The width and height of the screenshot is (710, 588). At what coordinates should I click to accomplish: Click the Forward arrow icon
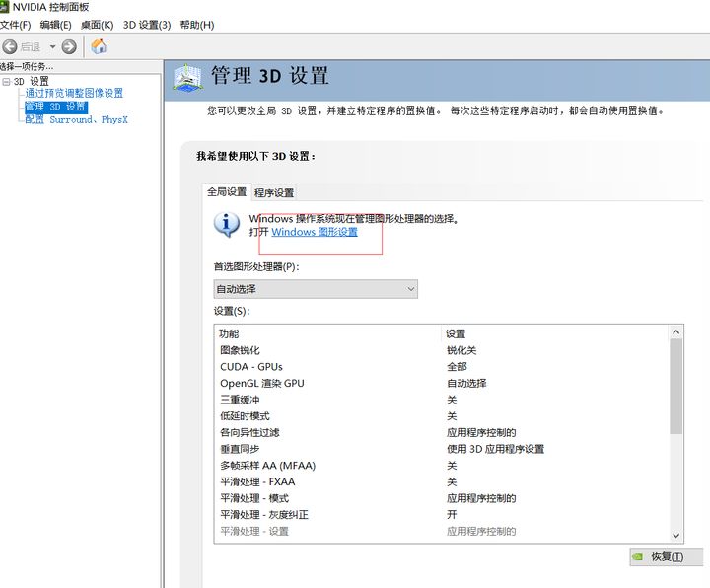69,46
